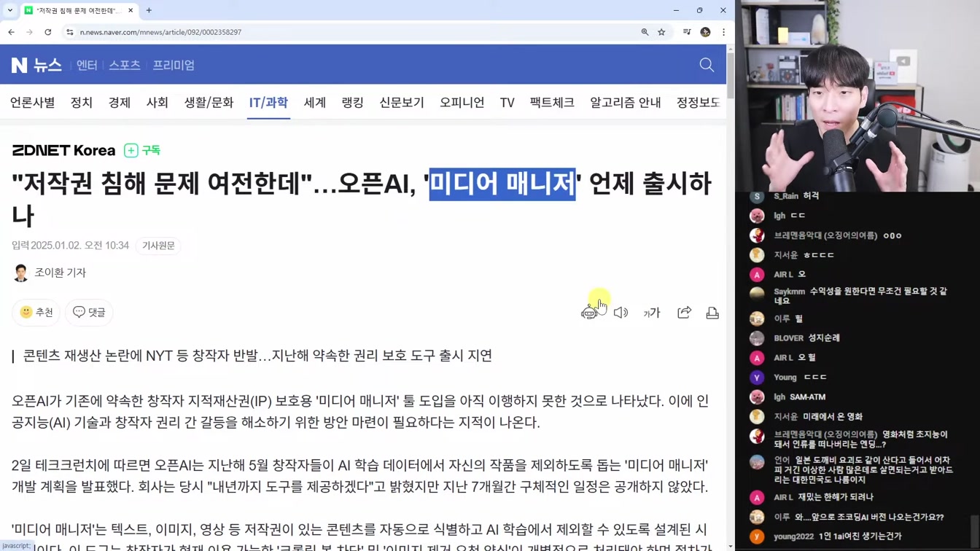Select the 신문보기 tab
This screenshot has width=980, height=551.
(402, 103)
